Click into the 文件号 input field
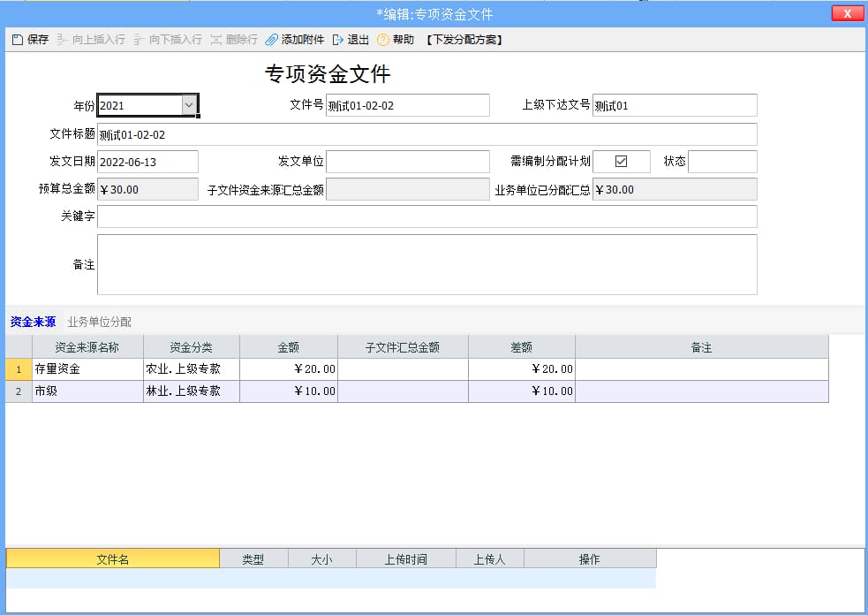The width and height of the screenshot is (868, 615). click(x=407, y=105)
